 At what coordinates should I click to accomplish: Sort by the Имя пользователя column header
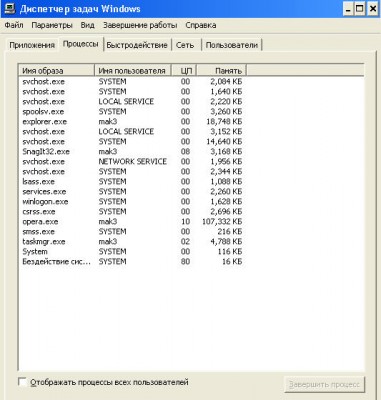[133, 71]
